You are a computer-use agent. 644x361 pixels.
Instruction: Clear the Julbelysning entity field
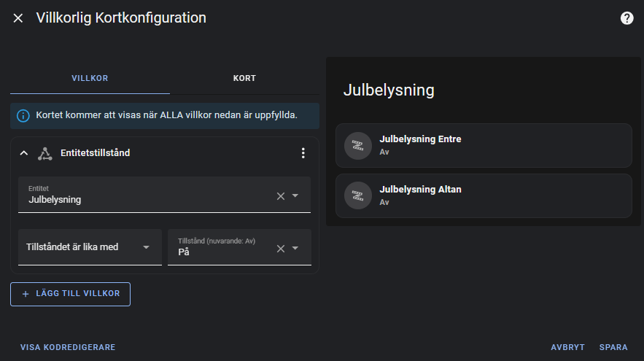coord(281,195)
